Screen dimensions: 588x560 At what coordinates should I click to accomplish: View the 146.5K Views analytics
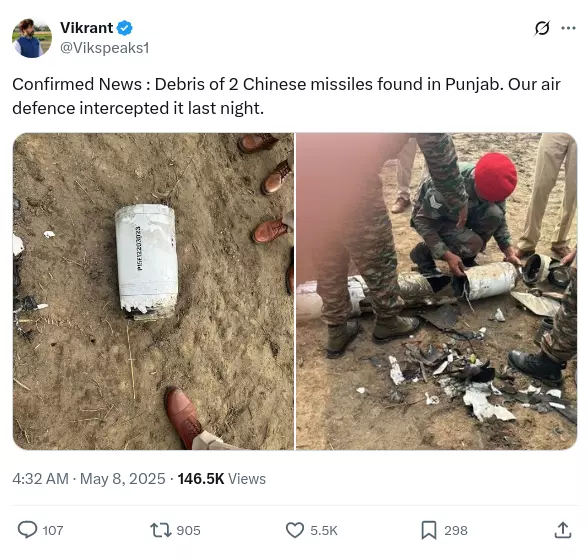click(222, 479)
